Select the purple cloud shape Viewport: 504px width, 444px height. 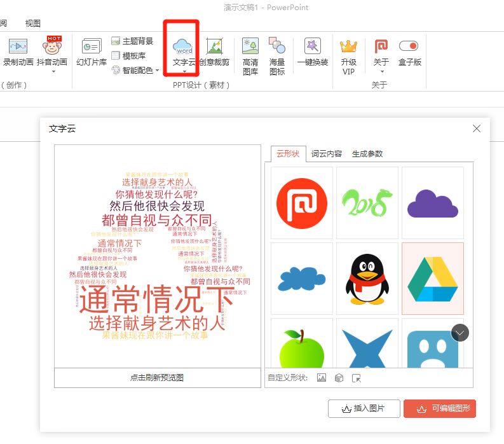coord(433,203)
